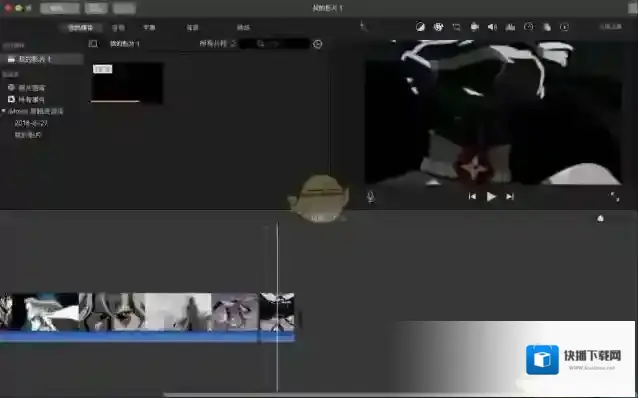The width and height of the screenshot is (638, 398).
Task: Play the video in the viewer
Action: click(x=491, y=197)
